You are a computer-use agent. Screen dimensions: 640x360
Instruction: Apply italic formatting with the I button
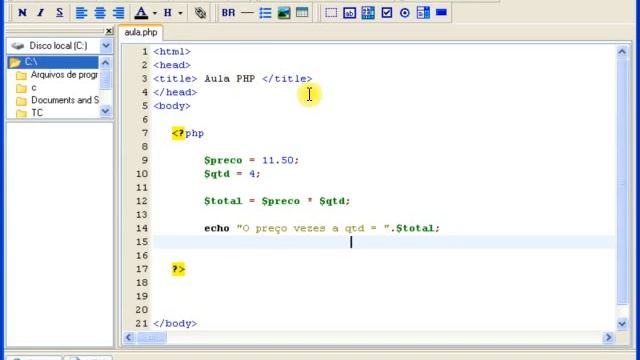point(40,13)
